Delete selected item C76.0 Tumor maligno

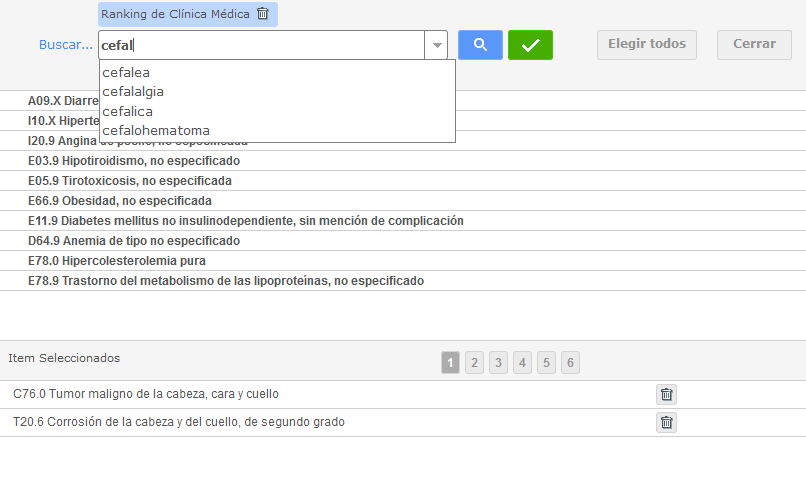[x=666, y=395]
